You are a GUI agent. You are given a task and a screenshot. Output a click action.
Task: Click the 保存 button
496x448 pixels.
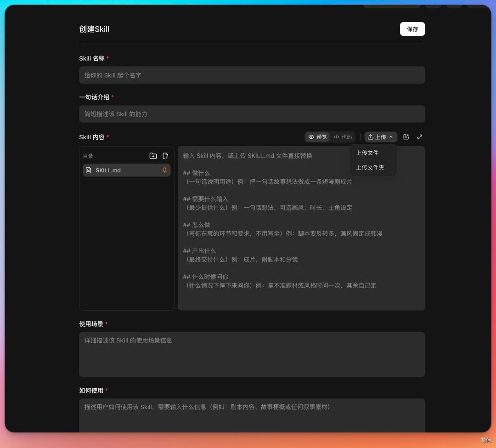pos(412,29)
